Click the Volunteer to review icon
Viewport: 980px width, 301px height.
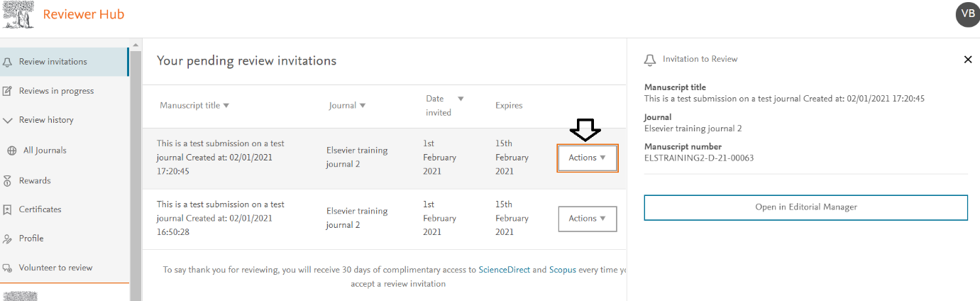(x=8, y=268)
